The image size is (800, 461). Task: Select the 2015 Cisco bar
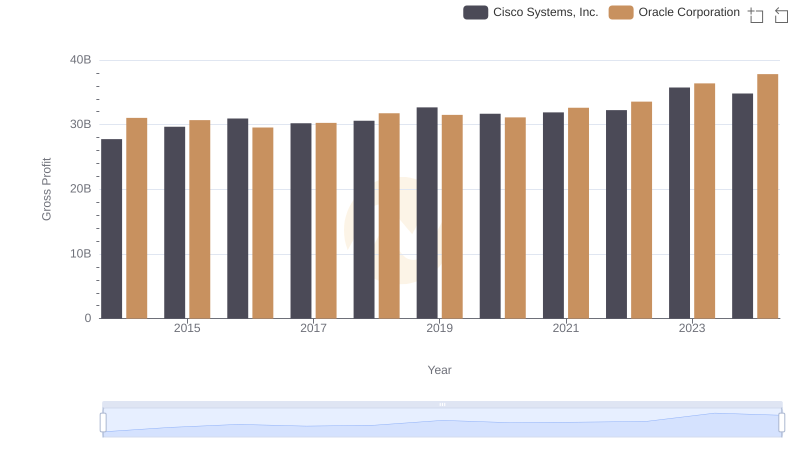(x=174, y=223)
